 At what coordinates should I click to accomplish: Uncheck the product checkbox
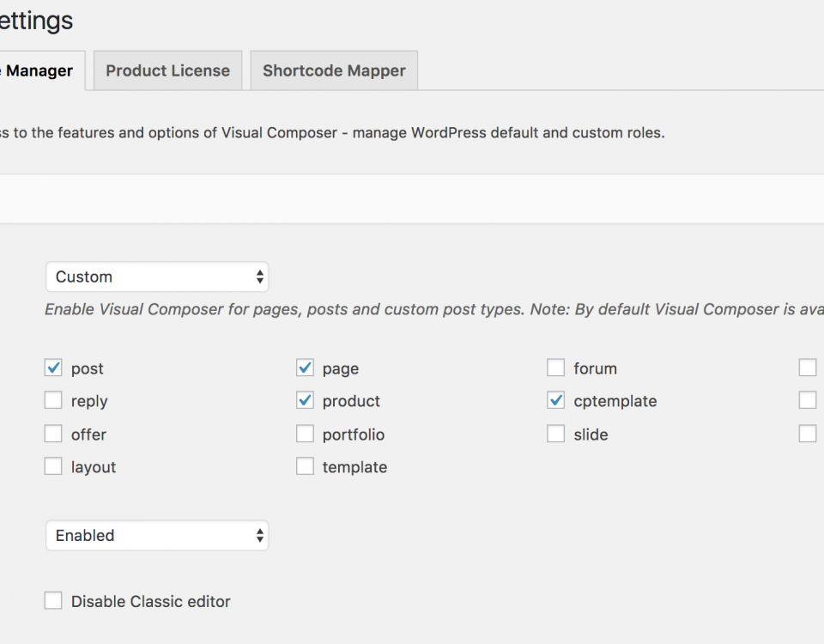[305, 400]
